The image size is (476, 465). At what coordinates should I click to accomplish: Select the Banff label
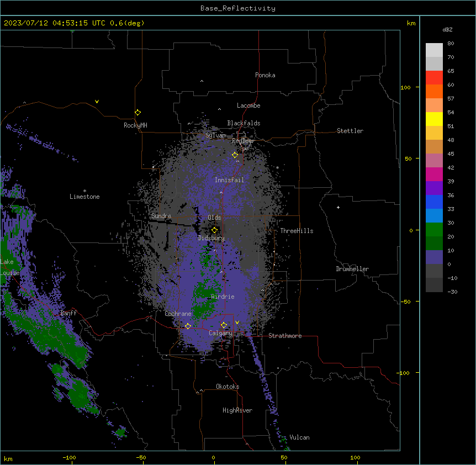click(x=68, y=313)
